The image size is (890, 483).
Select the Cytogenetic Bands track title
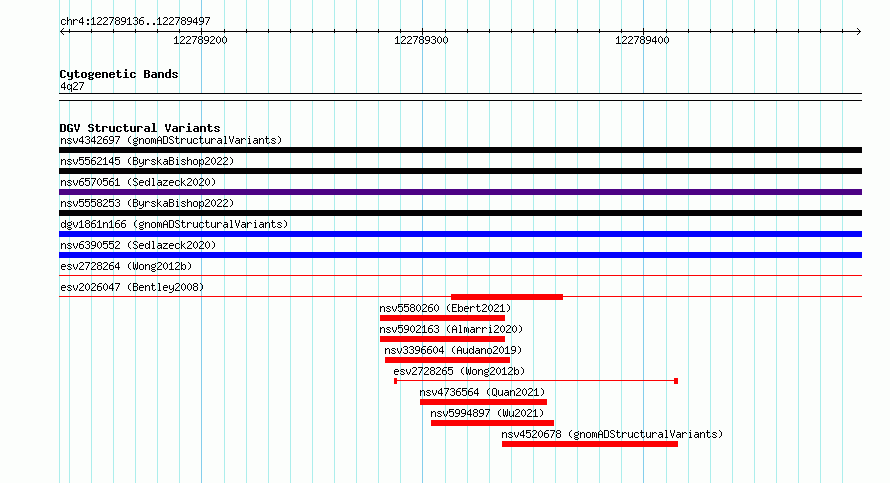pos(119,74)
